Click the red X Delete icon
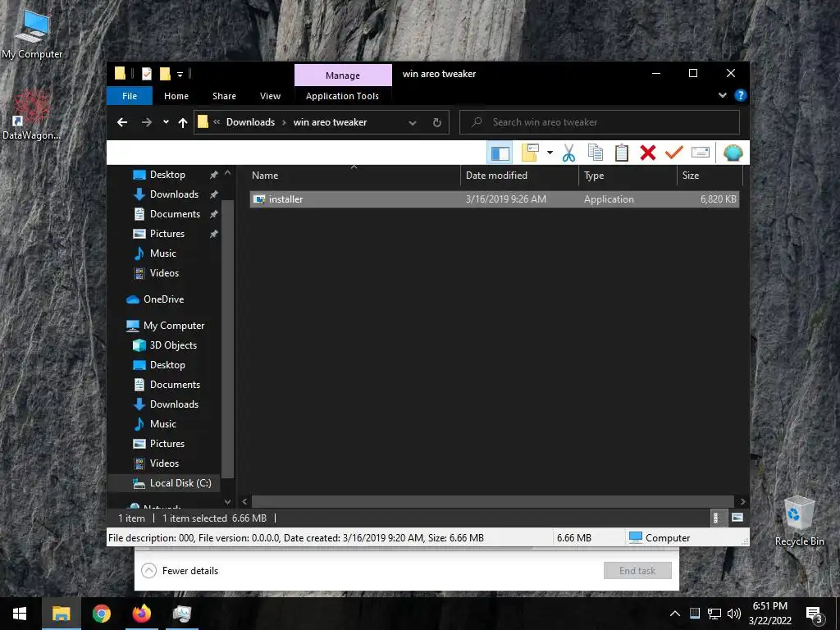 648,153
